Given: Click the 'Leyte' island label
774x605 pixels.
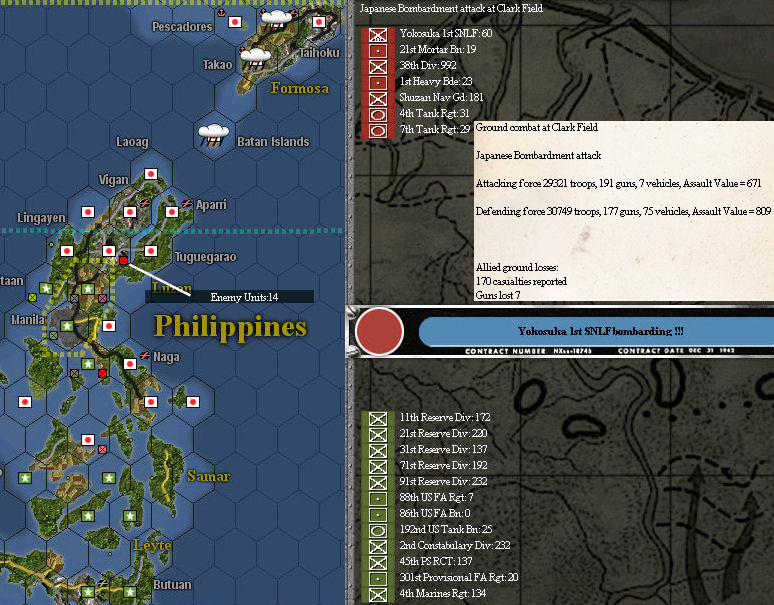Looking at the screenshot, I should [152, 545].
